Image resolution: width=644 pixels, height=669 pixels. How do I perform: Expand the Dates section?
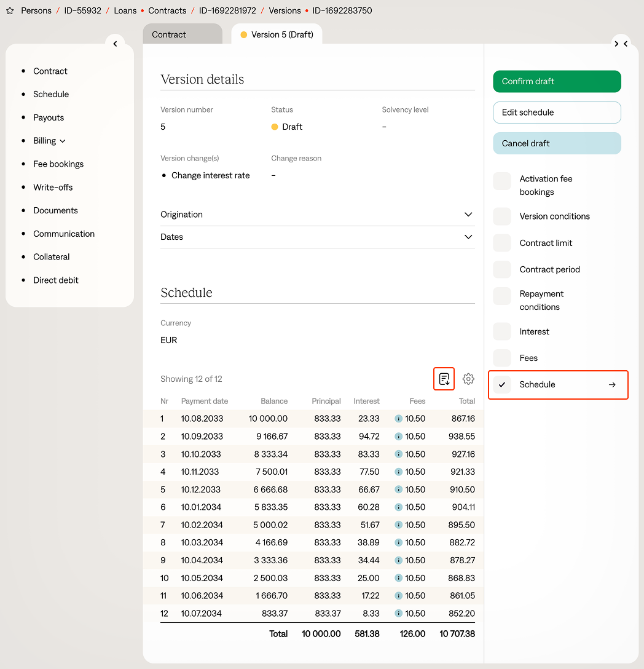pos(317,237)
